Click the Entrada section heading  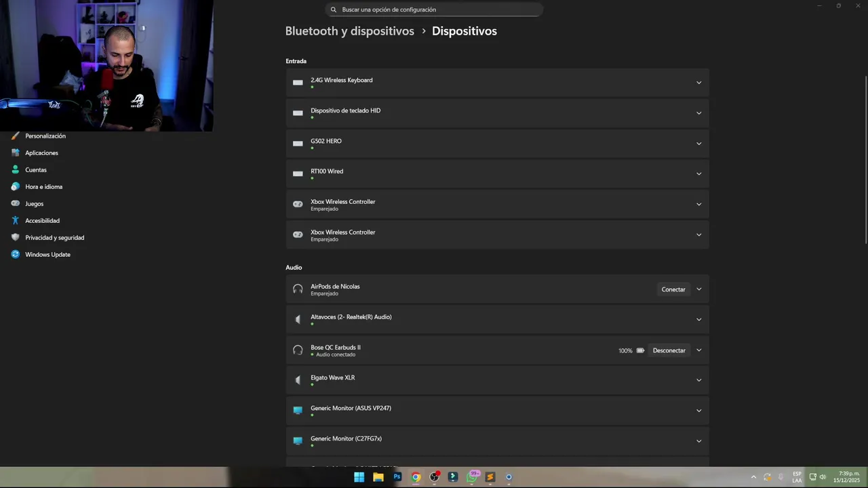pos(296,61)
